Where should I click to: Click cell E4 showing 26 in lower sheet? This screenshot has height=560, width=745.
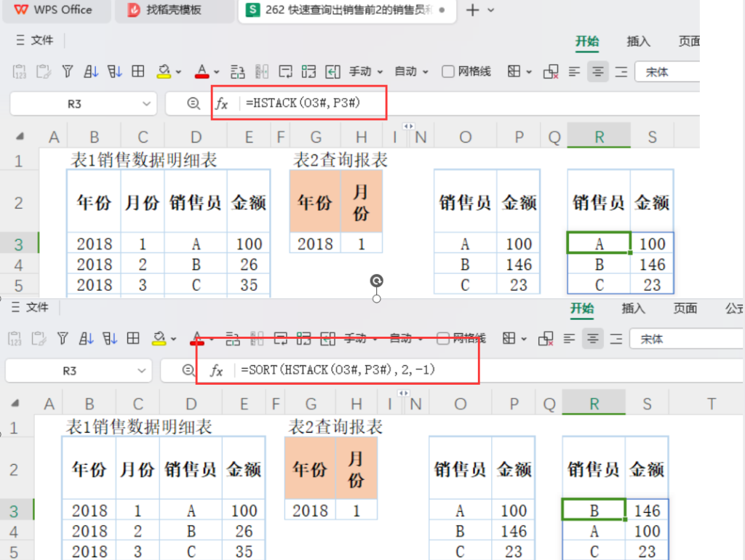(x=243, y=531)
